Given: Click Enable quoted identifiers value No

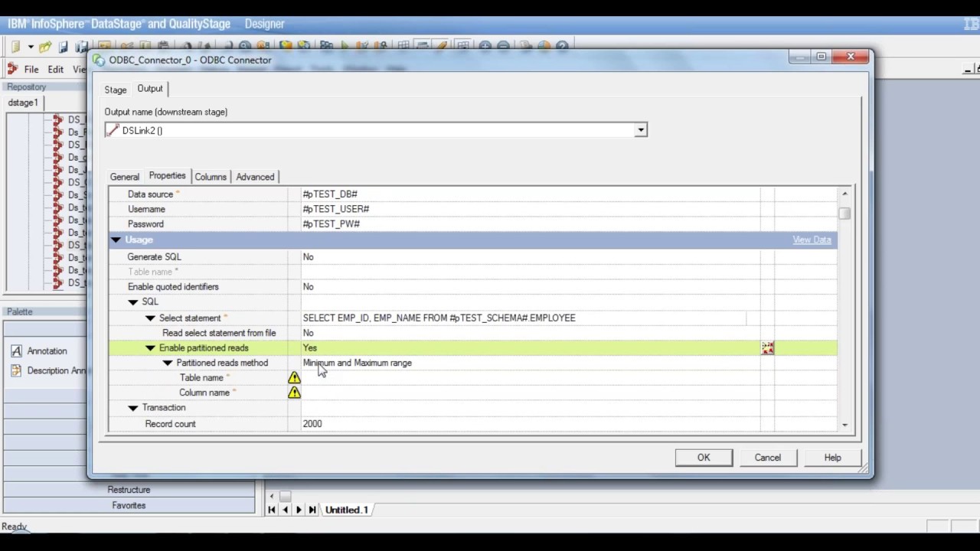Looking at the screenshot, I should click(x=308, y=287).
